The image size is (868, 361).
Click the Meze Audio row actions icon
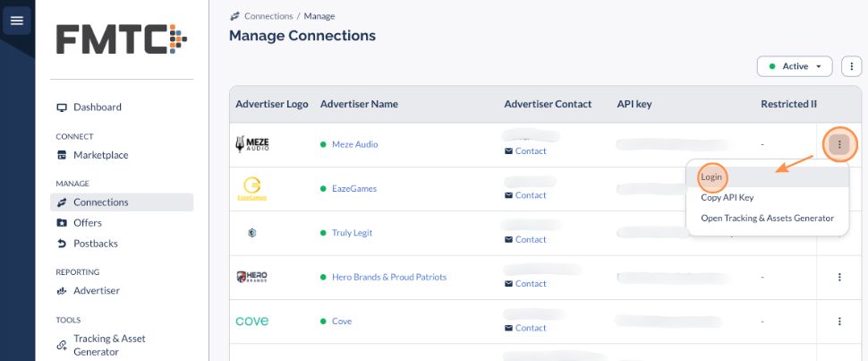tap(839, 144)
